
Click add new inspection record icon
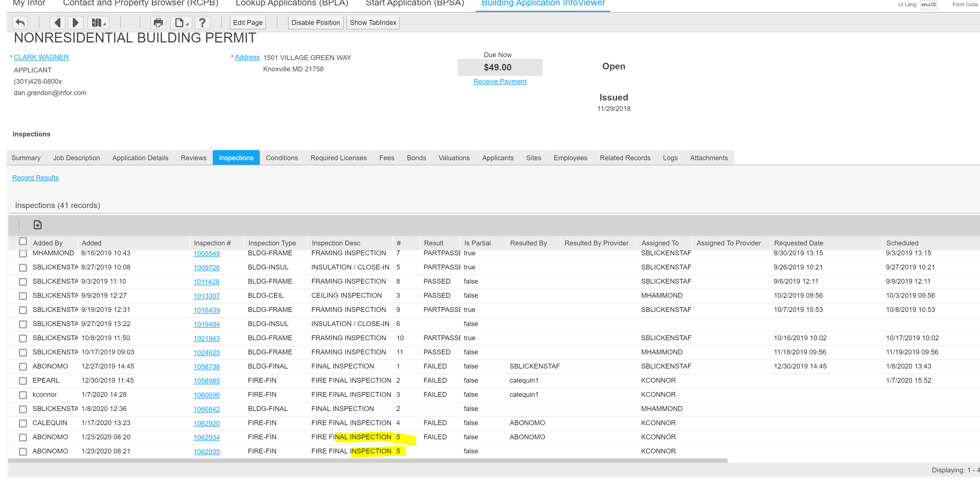(37, 225)
